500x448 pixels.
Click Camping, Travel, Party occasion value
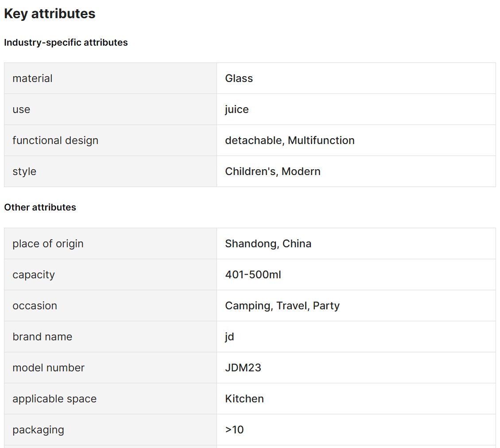pyautogui.click(x=282, y=306)
